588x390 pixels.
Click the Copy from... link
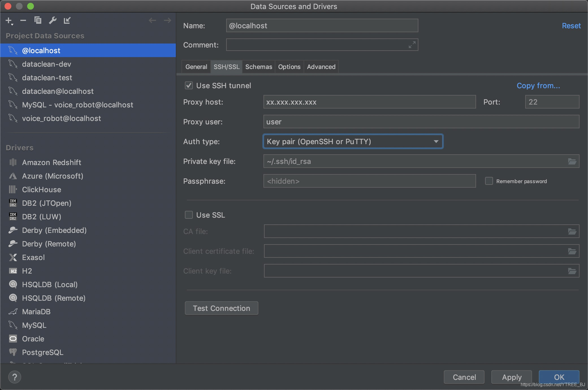click(x=538, y=85)
